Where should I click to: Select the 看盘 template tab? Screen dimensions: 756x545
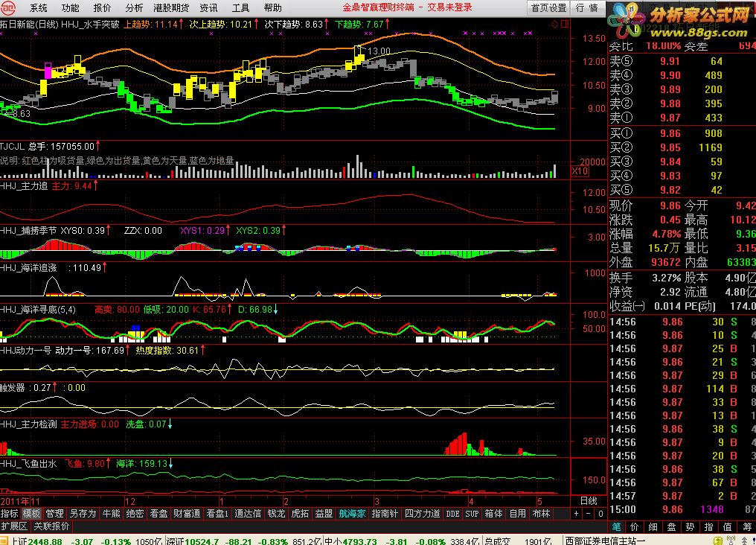(x=158, y=514)
